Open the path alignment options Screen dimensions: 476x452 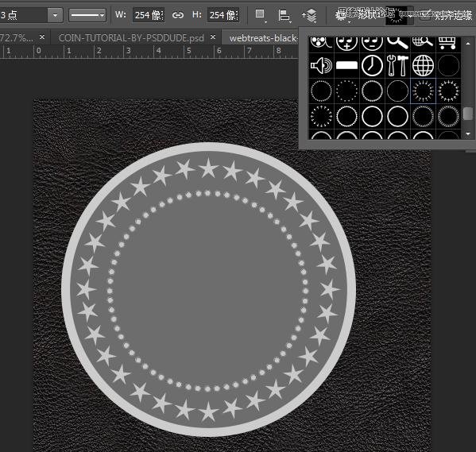tap(284, 15)
